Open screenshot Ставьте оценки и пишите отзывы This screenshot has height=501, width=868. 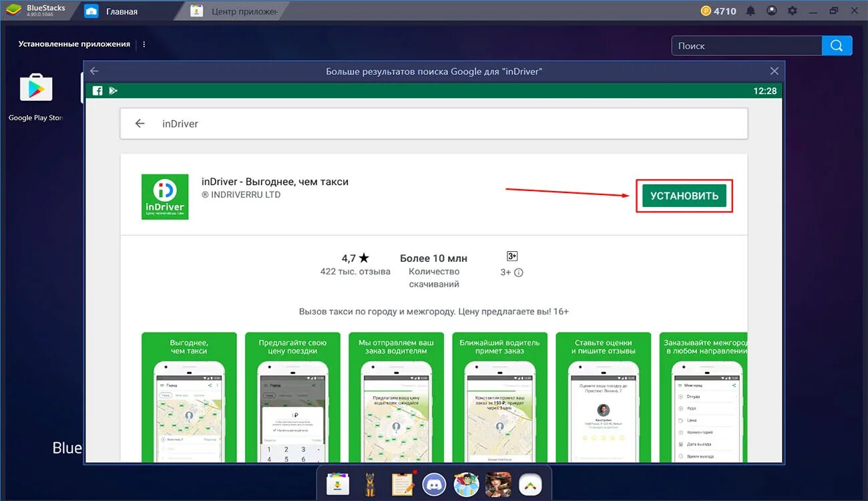coord(604,397)
